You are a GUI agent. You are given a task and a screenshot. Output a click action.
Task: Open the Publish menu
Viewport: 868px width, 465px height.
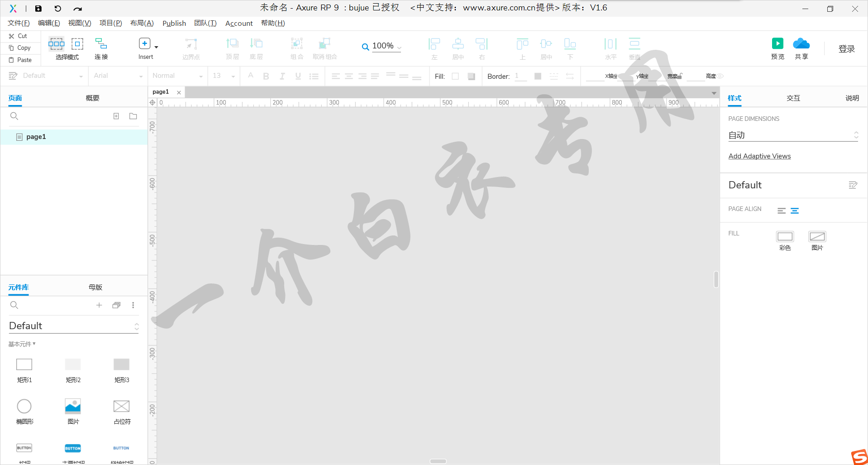tap(174, 23)
